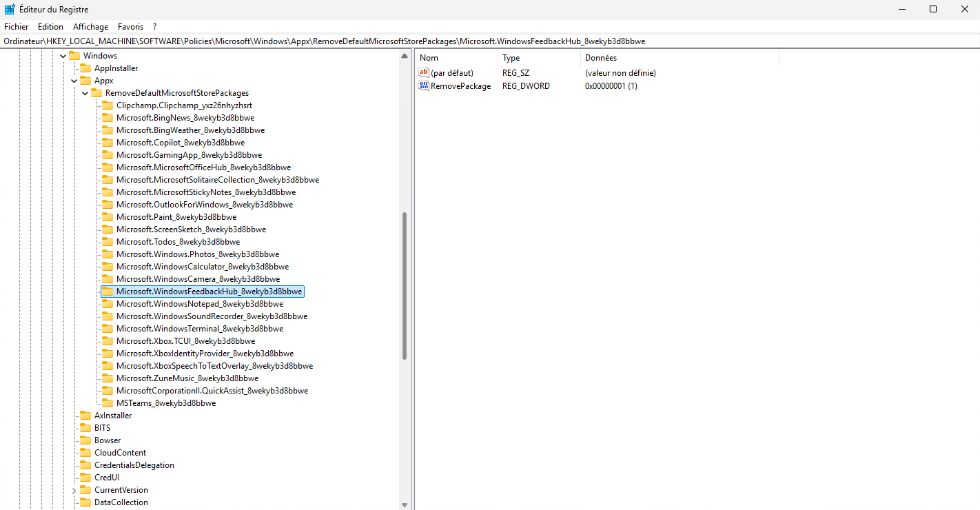Click the WindowsCamera folder icon

click(108, 279)
